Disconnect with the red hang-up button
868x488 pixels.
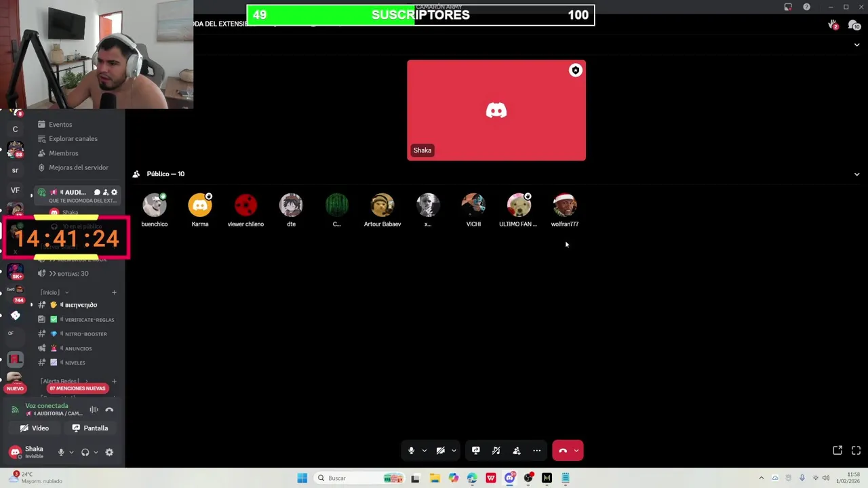[x=563, y=451]
